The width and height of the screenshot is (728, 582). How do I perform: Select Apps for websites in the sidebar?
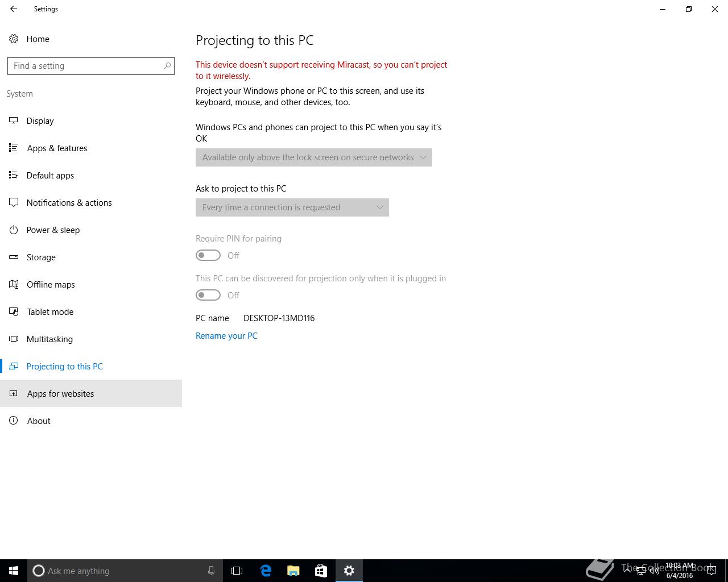[x=91, y=393]
